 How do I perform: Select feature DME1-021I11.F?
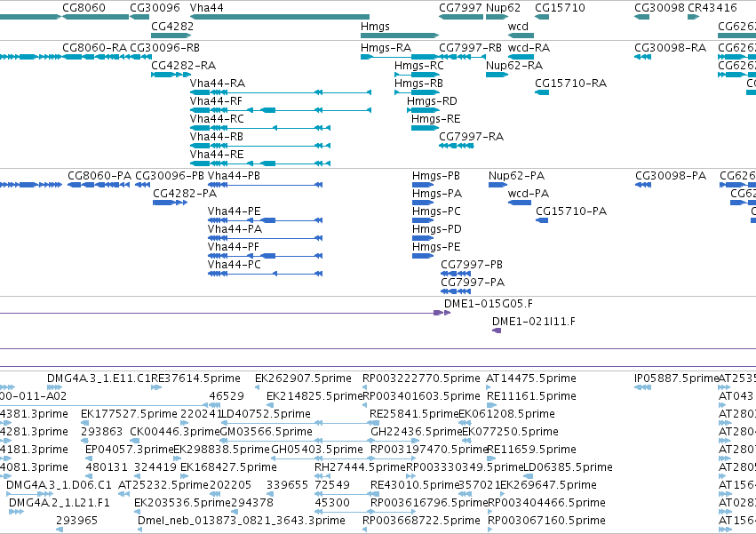pyautogui.click(x=534, y=322)
